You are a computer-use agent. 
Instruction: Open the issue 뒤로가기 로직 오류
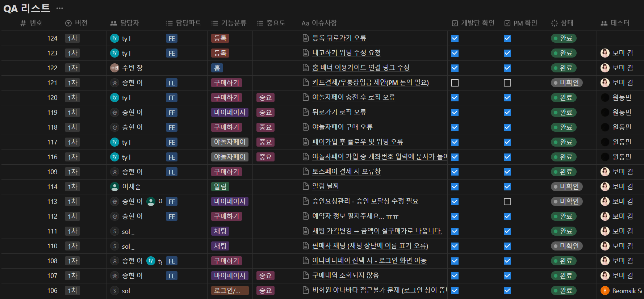pos(339,112)
